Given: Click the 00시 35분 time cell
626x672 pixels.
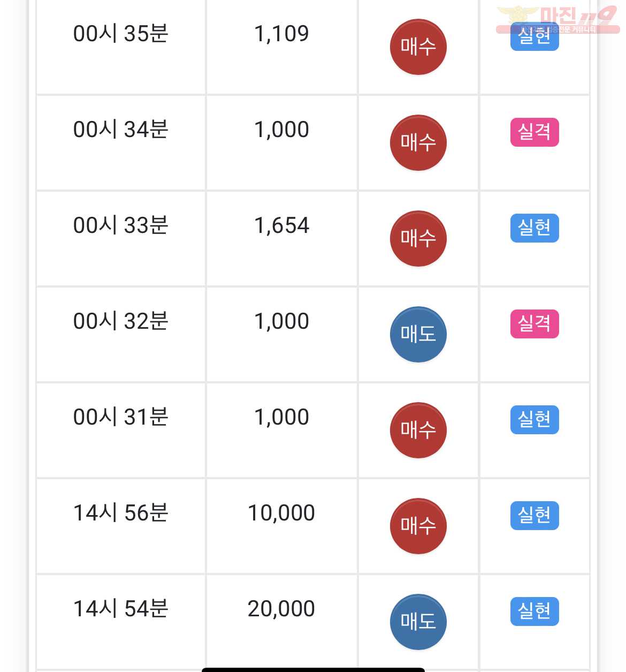Looking at the screenshot, I should (x=121, y=47).
